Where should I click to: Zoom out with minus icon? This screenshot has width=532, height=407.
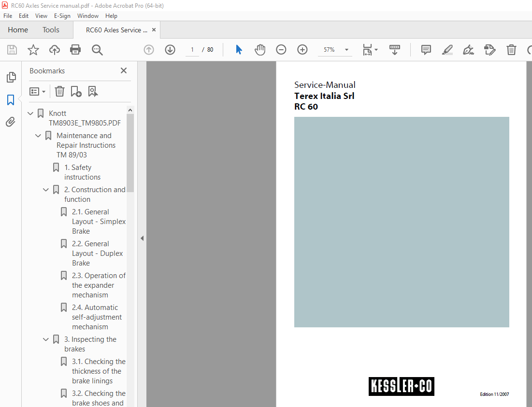[x=281, y=50]
